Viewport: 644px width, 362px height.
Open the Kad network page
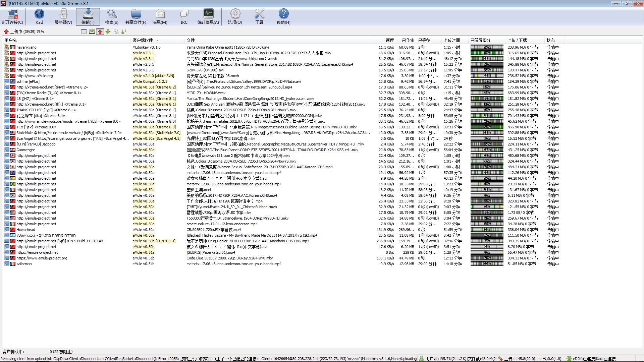click(39, 17)
